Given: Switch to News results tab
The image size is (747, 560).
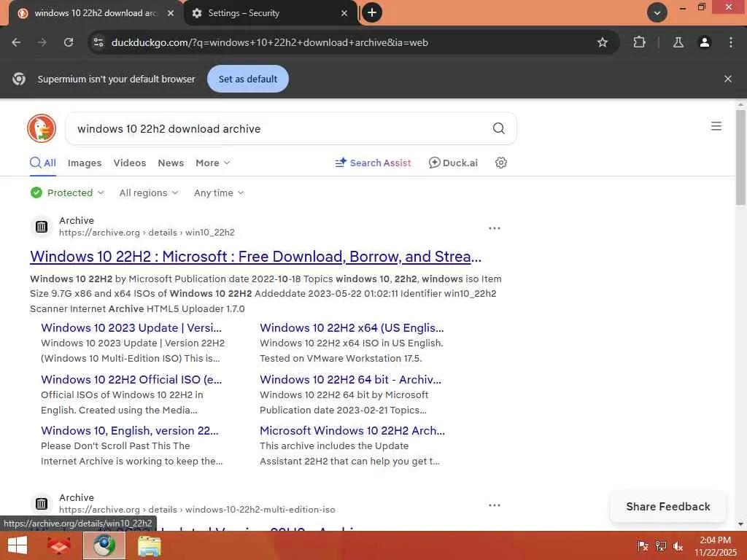Looking at the screenshot, I should (171, 163).
